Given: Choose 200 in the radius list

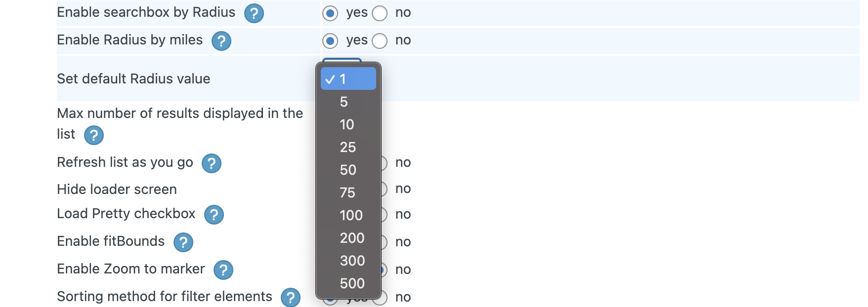Looking at the screenshot, I should tap(352, 238).
